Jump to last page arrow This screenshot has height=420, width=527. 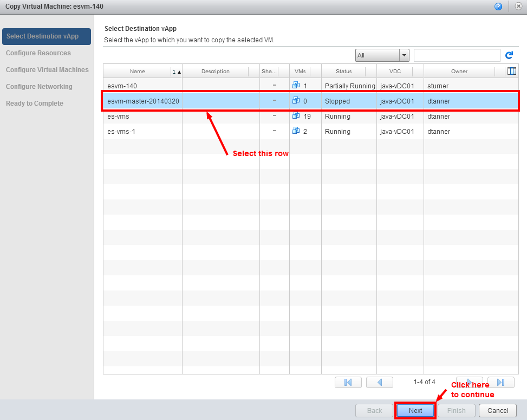click(500, 382)
